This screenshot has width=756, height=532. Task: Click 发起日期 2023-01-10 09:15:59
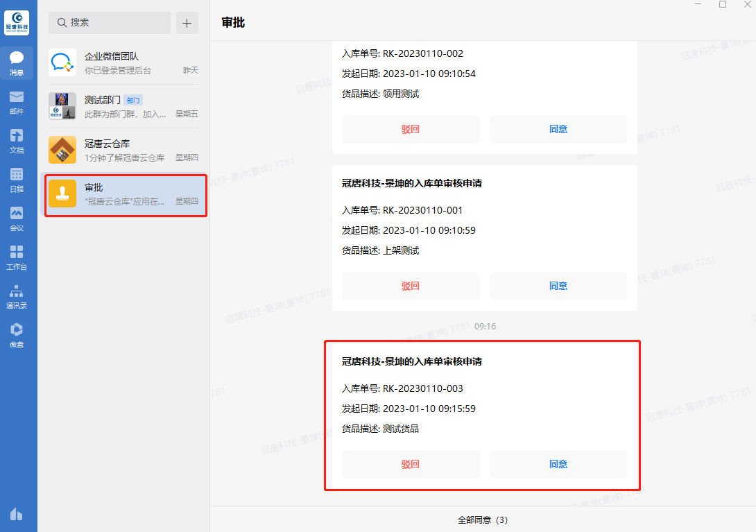point(409,409)
